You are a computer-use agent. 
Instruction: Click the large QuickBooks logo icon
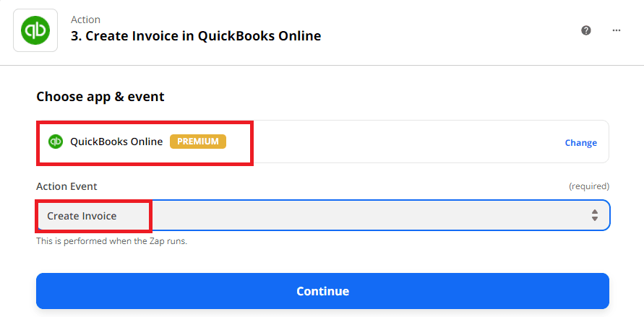coord(35,30)
